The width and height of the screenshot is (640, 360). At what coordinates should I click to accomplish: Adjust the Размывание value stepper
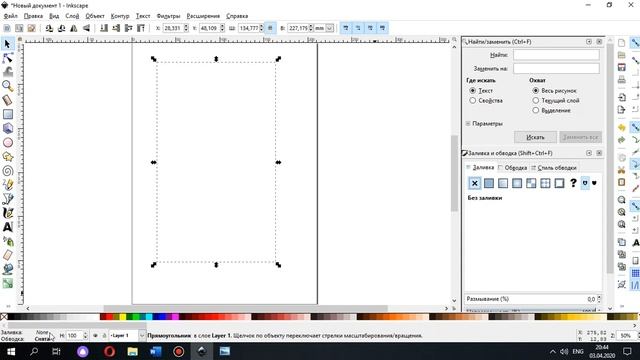[599, 299]
